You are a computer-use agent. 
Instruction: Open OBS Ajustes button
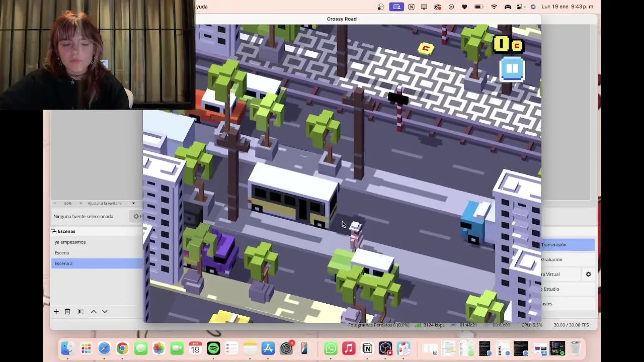coord(568,304)
